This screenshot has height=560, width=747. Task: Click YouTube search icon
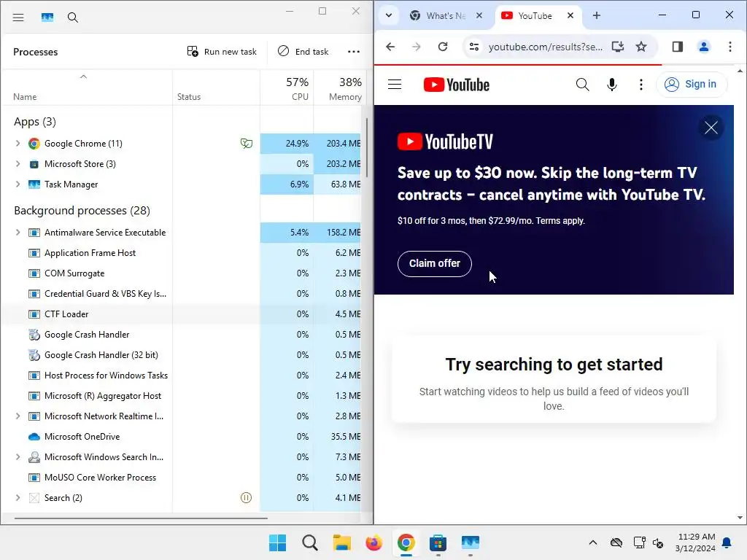582,85
